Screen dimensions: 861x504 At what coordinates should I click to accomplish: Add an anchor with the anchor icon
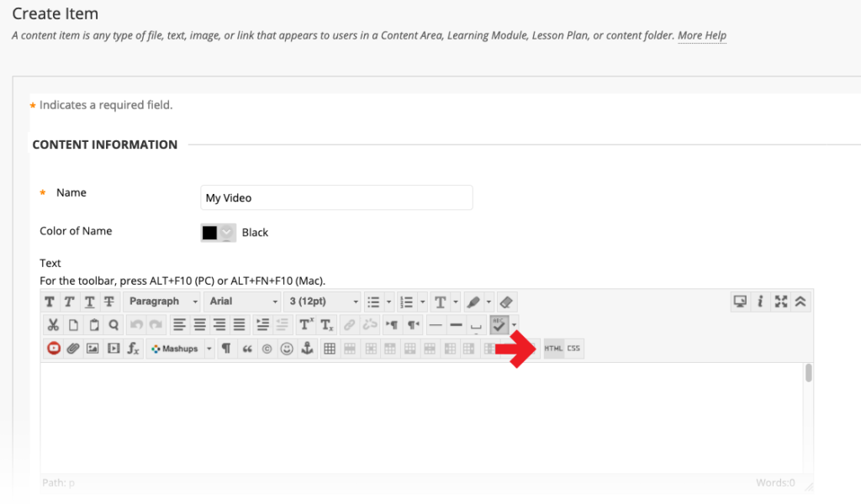[307, 349]
